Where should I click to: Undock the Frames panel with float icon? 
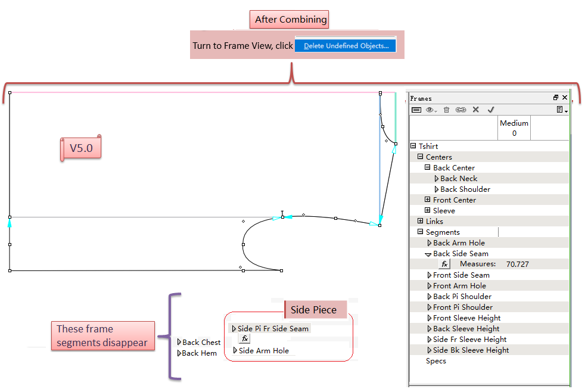[556, 98]
